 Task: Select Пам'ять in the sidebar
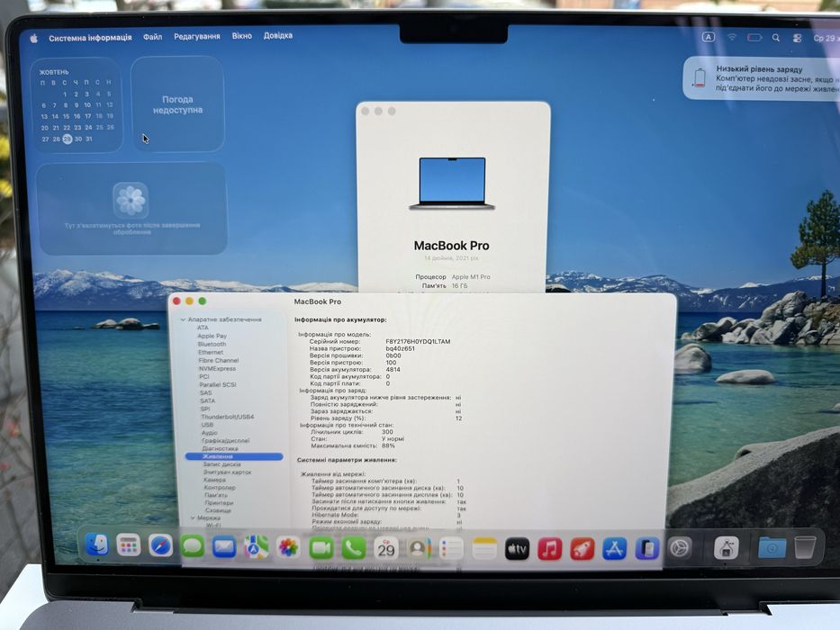[216, 496]
